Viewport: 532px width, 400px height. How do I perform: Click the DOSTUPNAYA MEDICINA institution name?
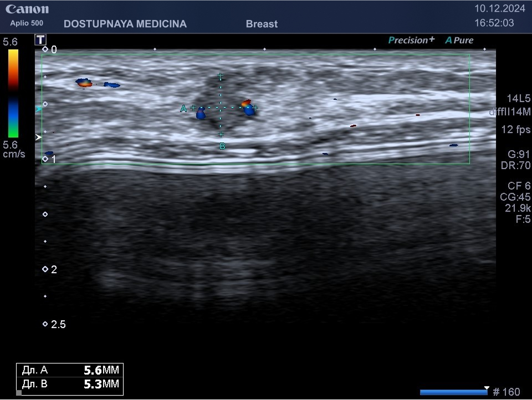pos(125,24)
